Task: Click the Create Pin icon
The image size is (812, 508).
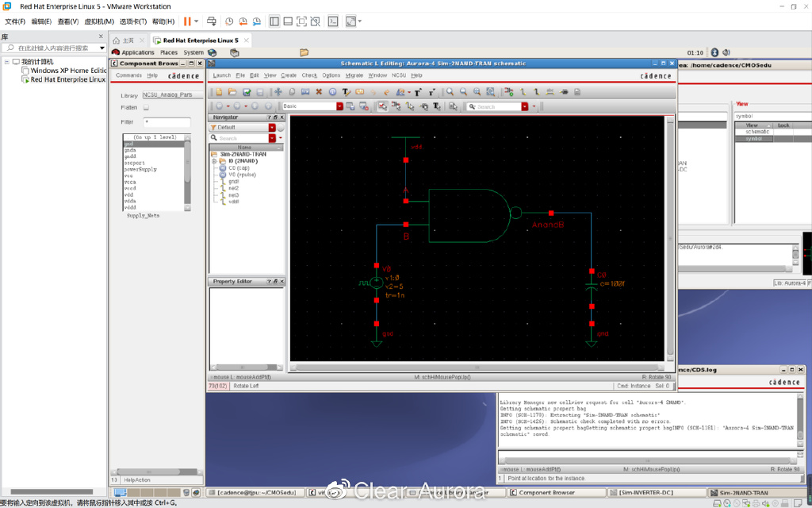Action: [x=564, y=92]
